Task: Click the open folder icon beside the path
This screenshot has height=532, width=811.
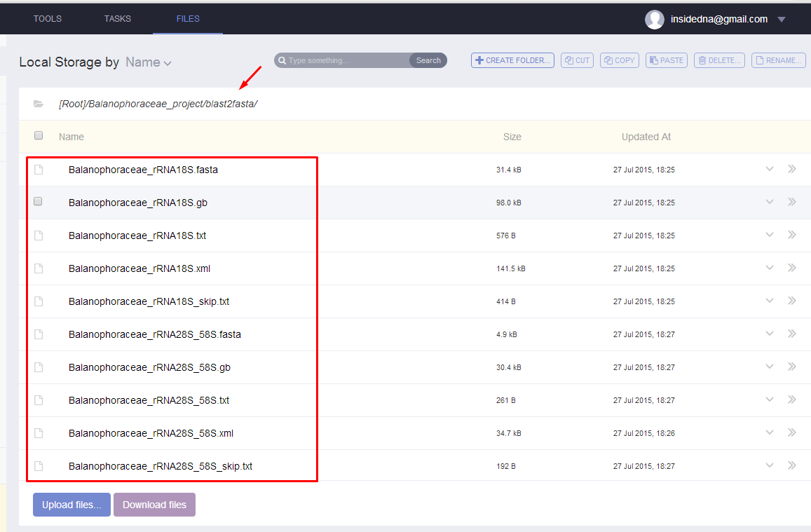Action: click(39, 104)
